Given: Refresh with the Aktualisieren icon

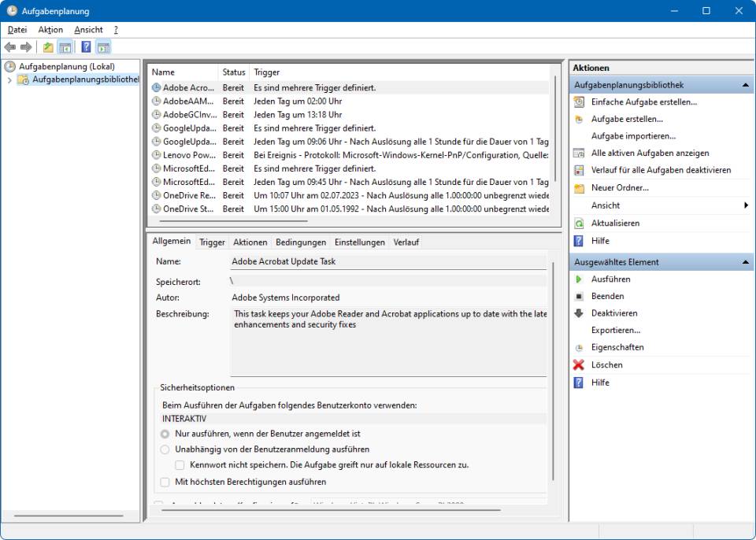Looking at the screenshot, I should 579,223.
